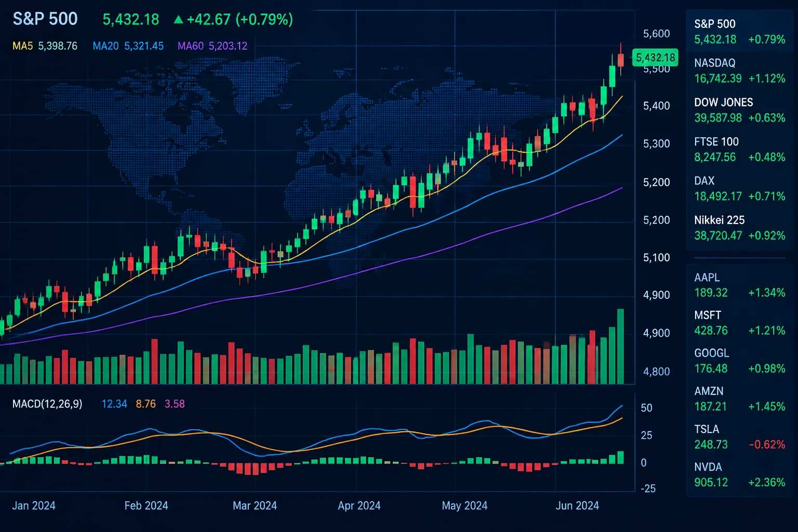This screenshot has height=532, width=798.
Task: Select the large S&P 500 chart title
Action: 45,19
